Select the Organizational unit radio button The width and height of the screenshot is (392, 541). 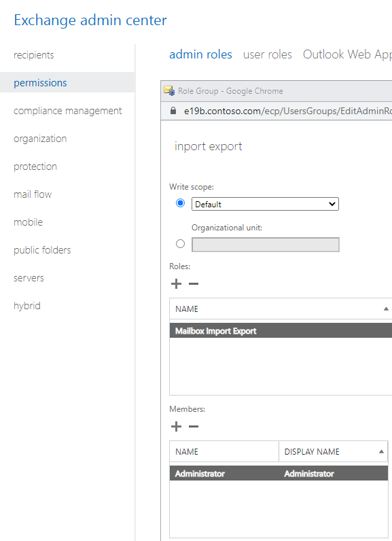[180, 244]
